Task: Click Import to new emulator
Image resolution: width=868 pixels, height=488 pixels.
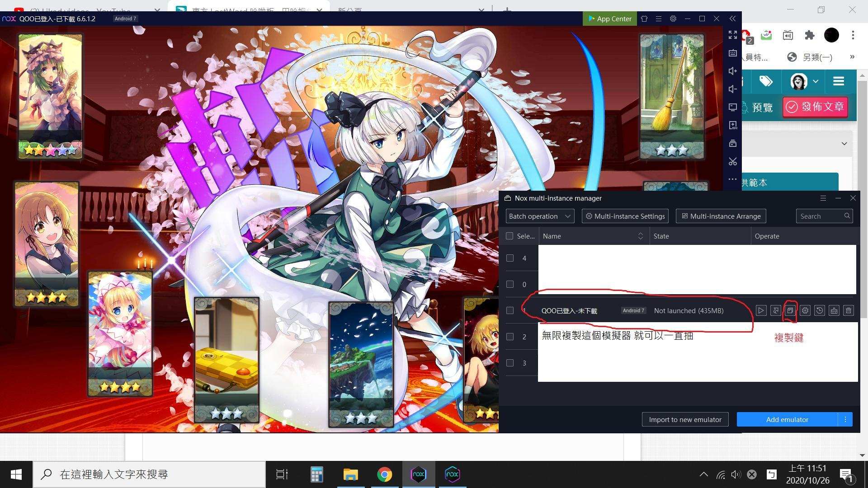Action: click(685, 419)
